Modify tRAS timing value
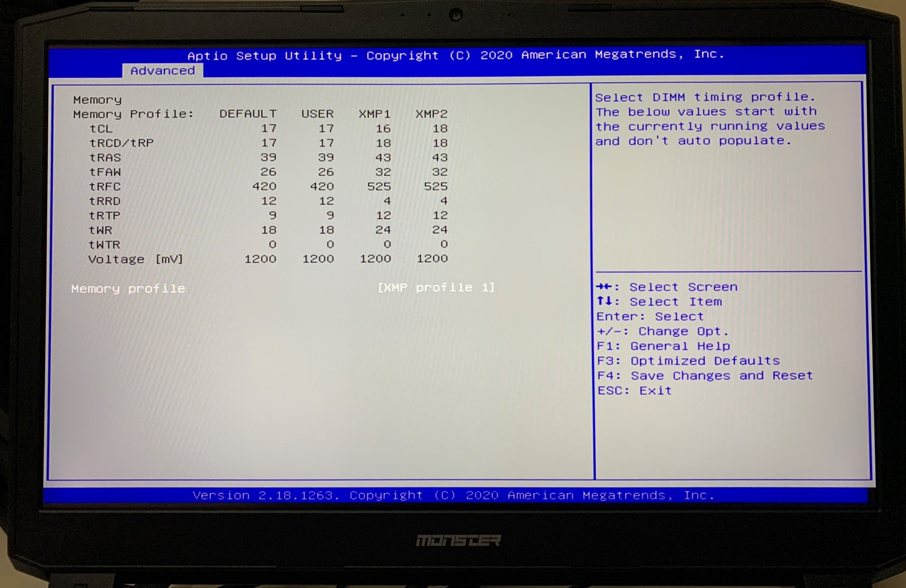The height and width of the screenshot is (588, 906). (300, 157)
